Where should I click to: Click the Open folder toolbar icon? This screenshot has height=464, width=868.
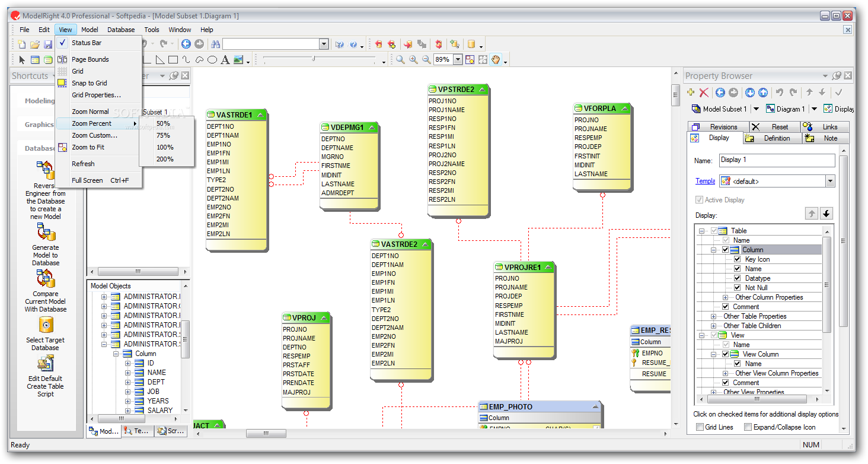[x=35, y=45]
